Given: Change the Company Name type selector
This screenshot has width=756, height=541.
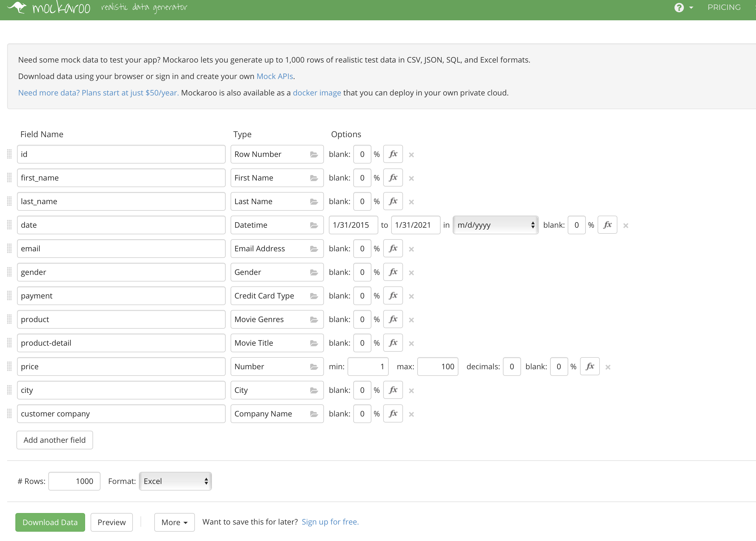Looking at the screenshot, I should click(x=277, y=414).
